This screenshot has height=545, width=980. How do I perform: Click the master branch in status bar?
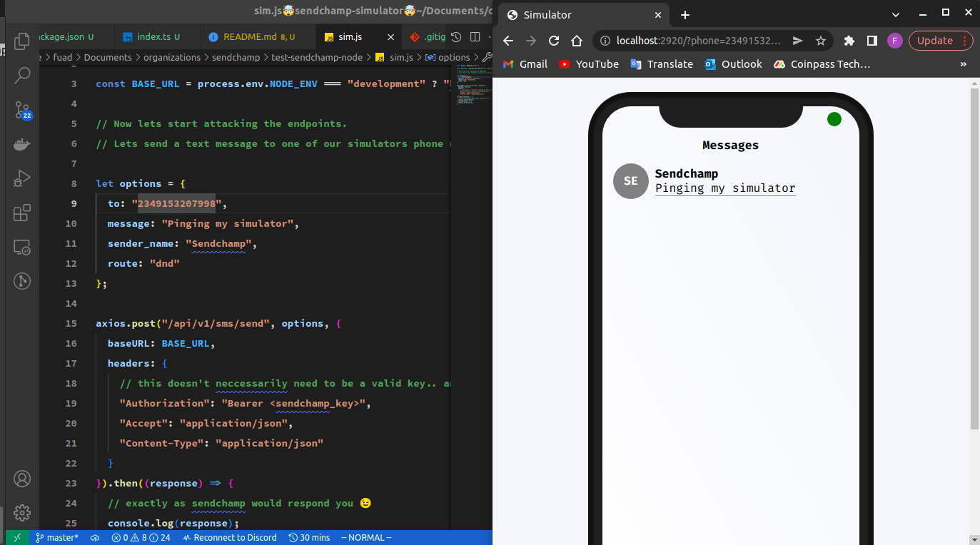click(x=57, y=538)
